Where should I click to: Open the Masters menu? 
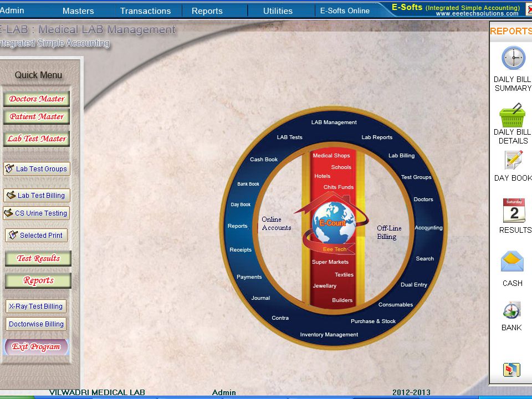coord(78,11)
